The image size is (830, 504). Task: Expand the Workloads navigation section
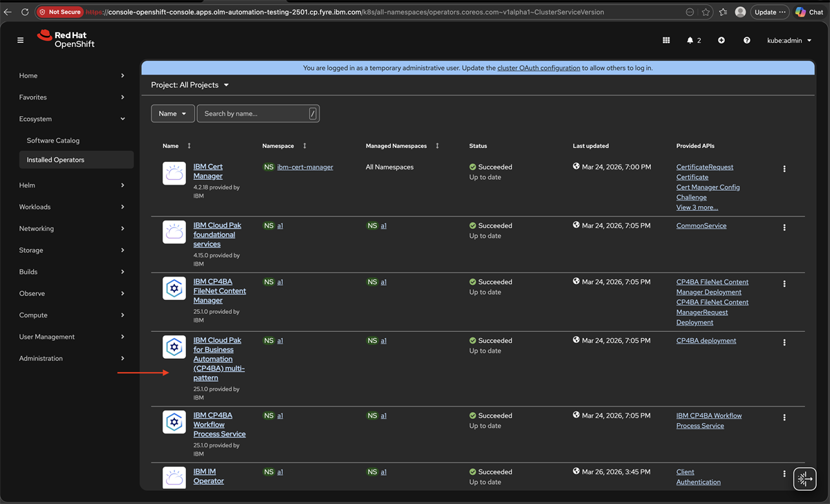click(x=72, y=207)
